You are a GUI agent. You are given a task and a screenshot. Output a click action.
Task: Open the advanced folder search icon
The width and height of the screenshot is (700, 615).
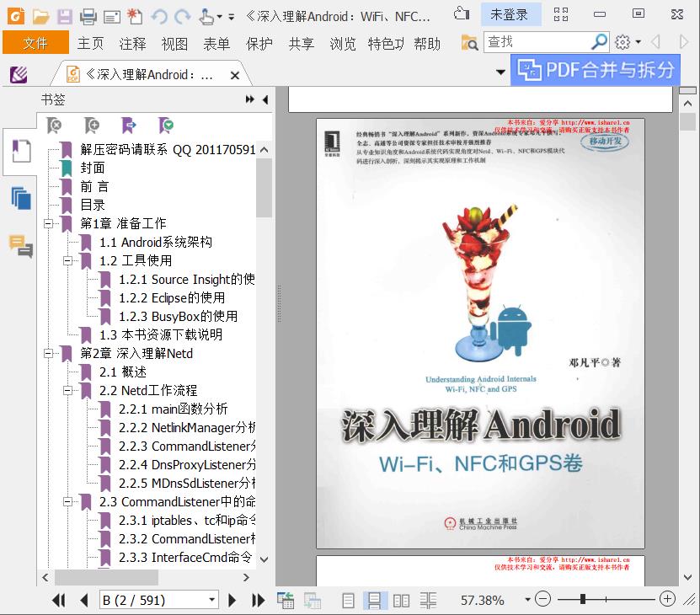click(469, 42)
